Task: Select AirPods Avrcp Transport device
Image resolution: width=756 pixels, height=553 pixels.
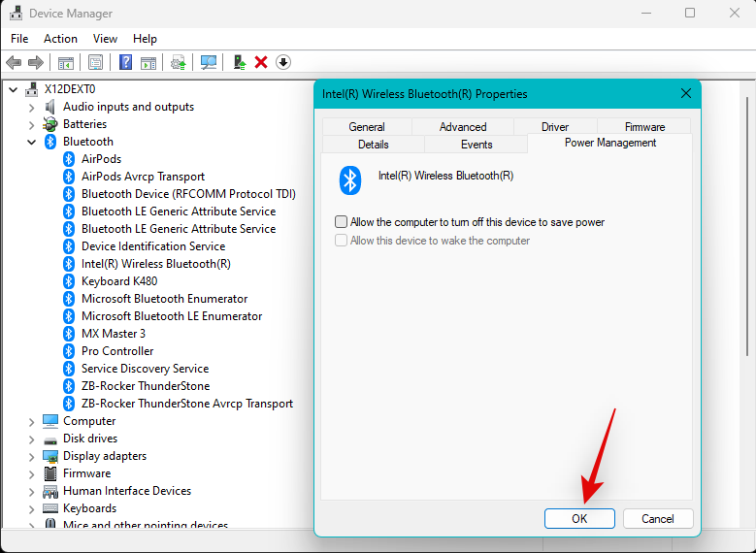Action: pos(143,177)
